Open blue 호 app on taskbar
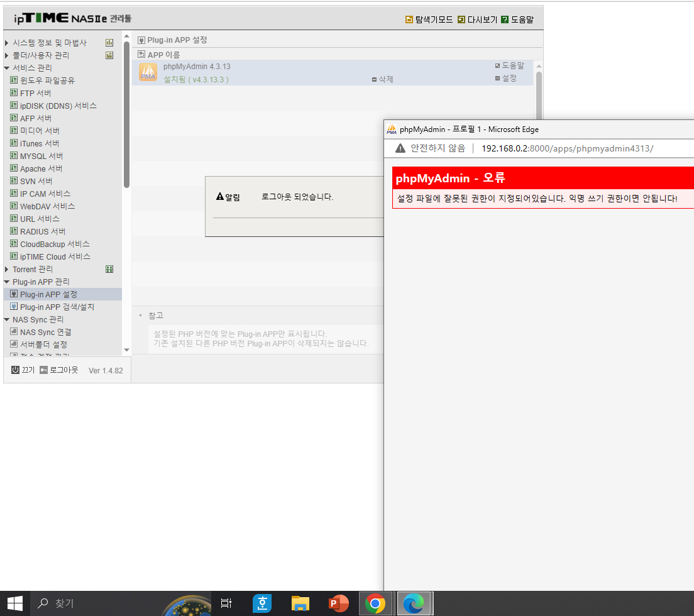The height and width of the screenshot is (616, 694). (262, 603)
